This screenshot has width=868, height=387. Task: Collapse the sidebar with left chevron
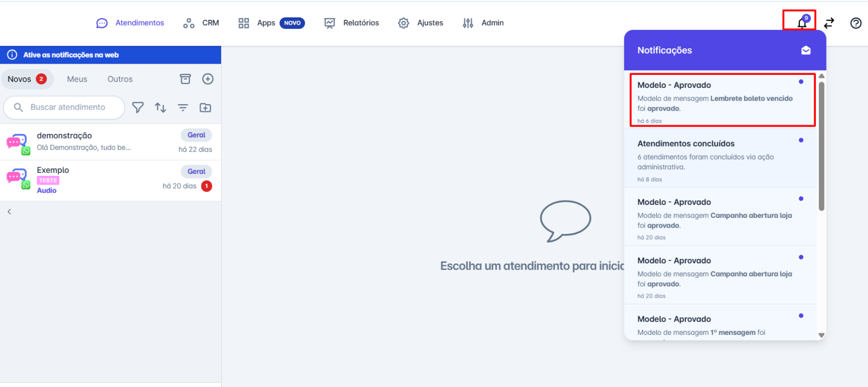coord(9,212)
